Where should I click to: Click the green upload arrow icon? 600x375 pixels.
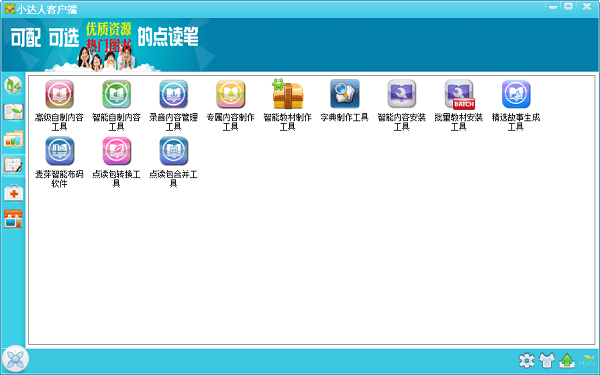[567, 360]
